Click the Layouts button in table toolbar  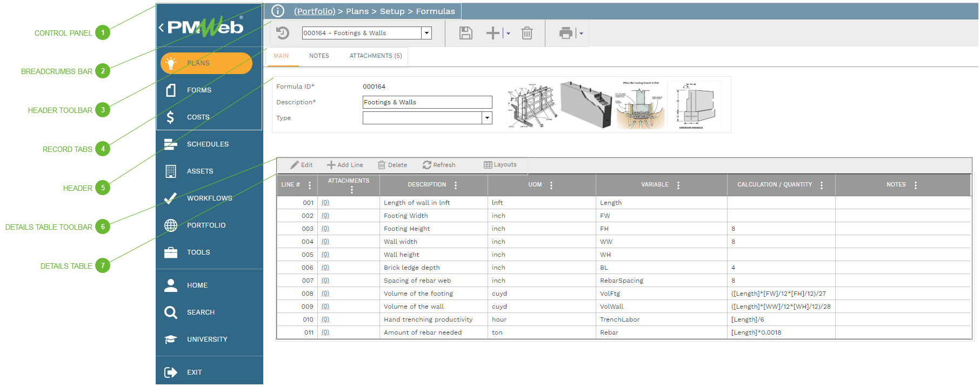[x=500, y=165]
